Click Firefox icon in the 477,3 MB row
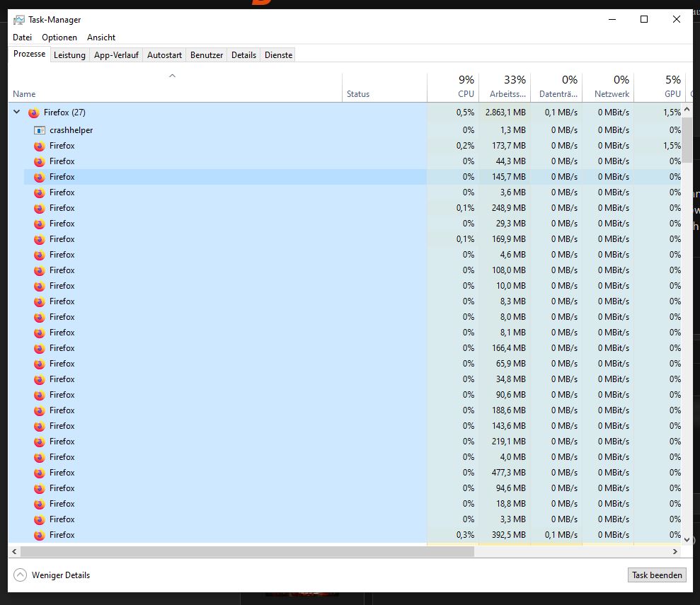The height and width of the screenshot is (605, 700). click(40, 473)
